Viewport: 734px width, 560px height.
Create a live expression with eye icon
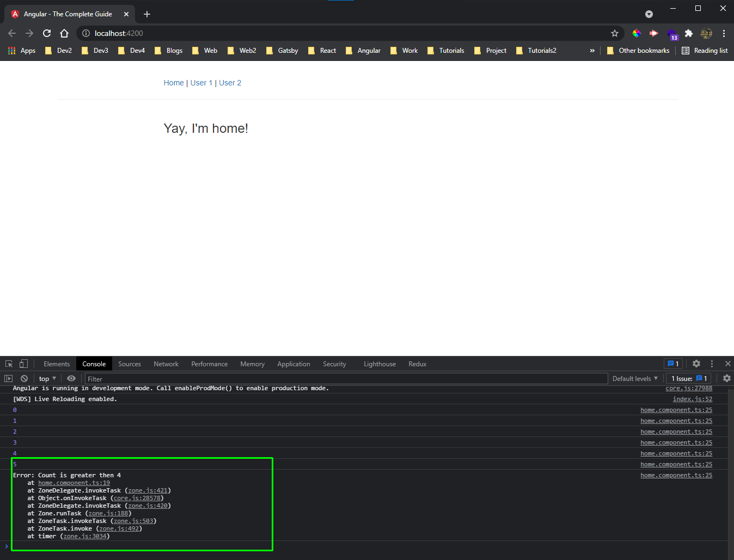(x=71, y=378)
